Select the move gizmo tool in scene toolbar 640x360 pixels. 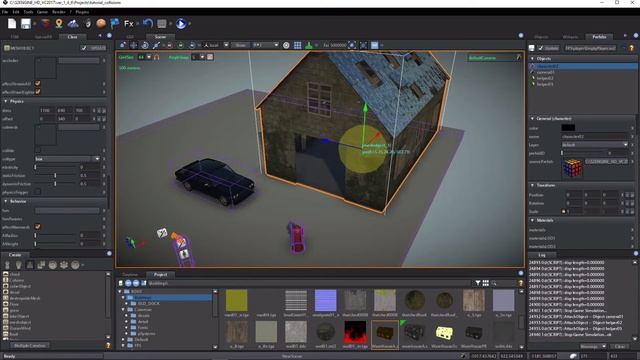tap(133, 45)
